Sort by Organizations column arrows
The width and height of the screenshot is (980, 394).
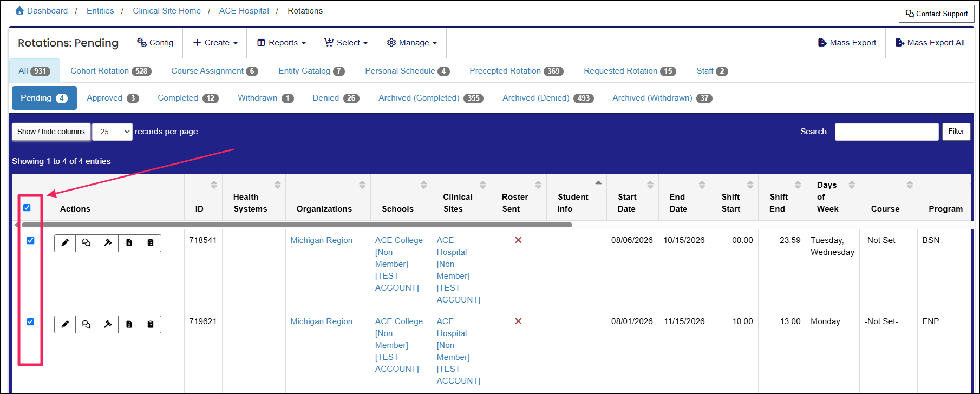362,185
